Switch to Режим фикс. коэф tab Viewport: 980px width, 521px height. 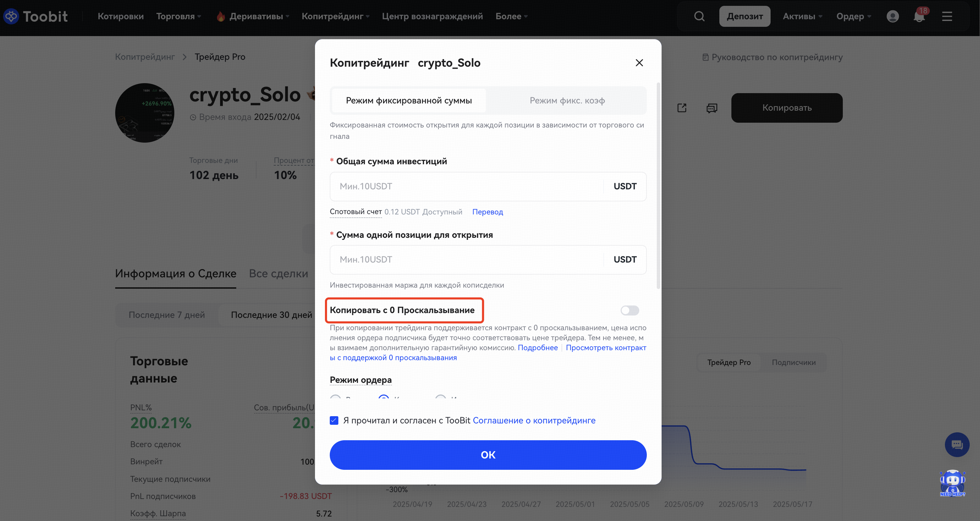coord(567,100)
